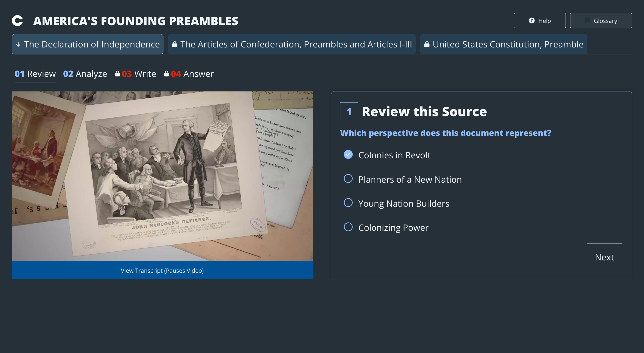Click the C logo icon beside the title

(x=17, y=21)
